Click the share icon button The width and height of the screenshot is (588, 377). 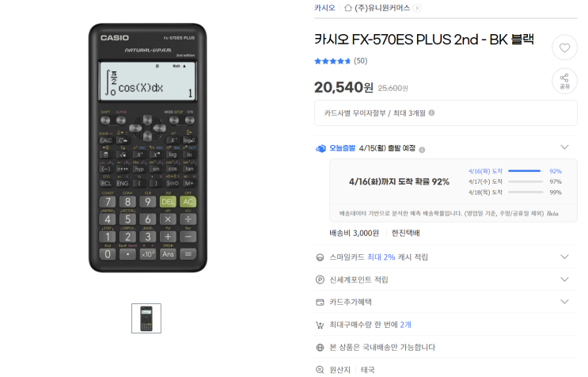coord(564,81)
